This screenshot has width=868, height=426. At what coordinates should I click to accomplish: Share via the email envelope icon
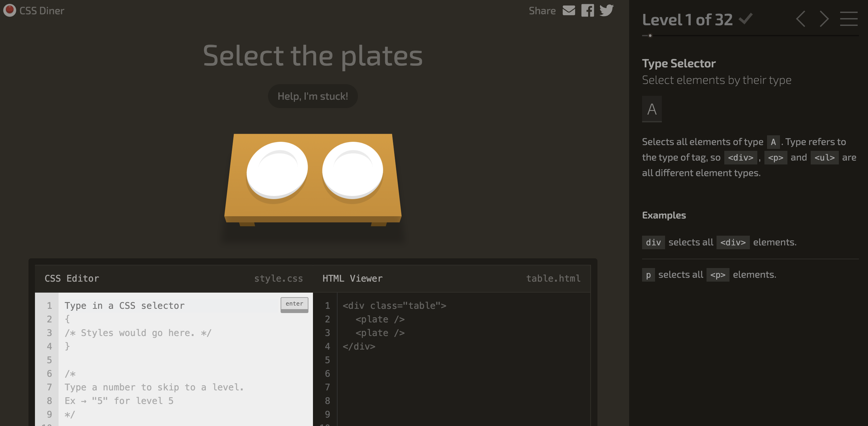coord(569,11)
